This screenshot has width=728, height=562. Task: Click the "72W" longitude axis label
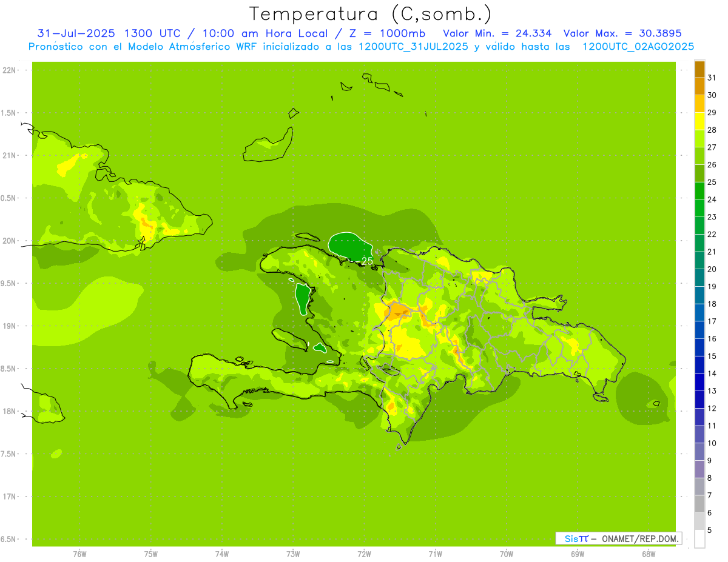(x=364, y=554)
